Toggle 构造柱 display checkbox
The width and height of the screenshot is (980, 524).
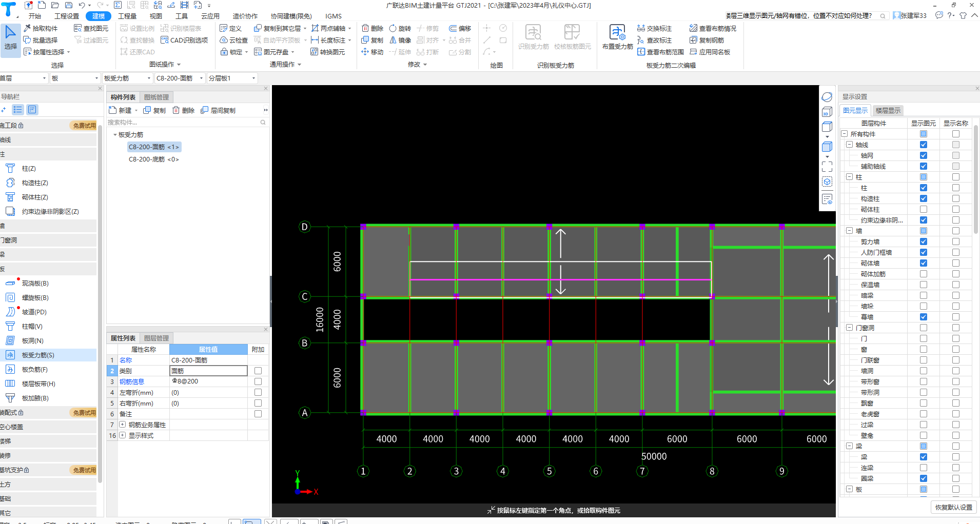(x=924, y=198)
